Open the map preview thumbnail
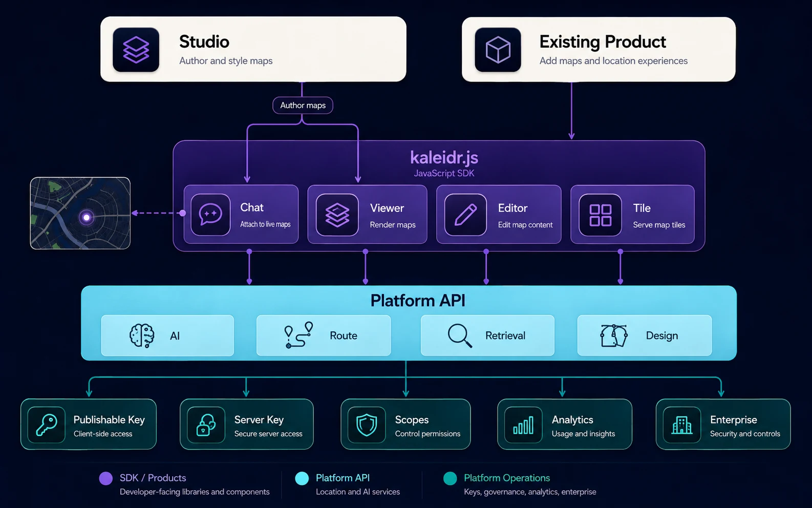 tap(80, 214)
